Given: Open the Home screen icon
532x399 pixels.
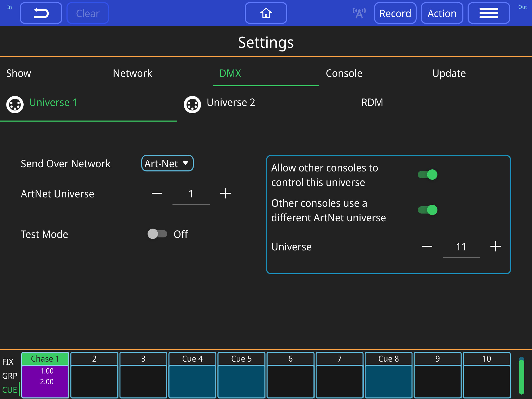Looking at the screenshot, I should coord(266,13).
